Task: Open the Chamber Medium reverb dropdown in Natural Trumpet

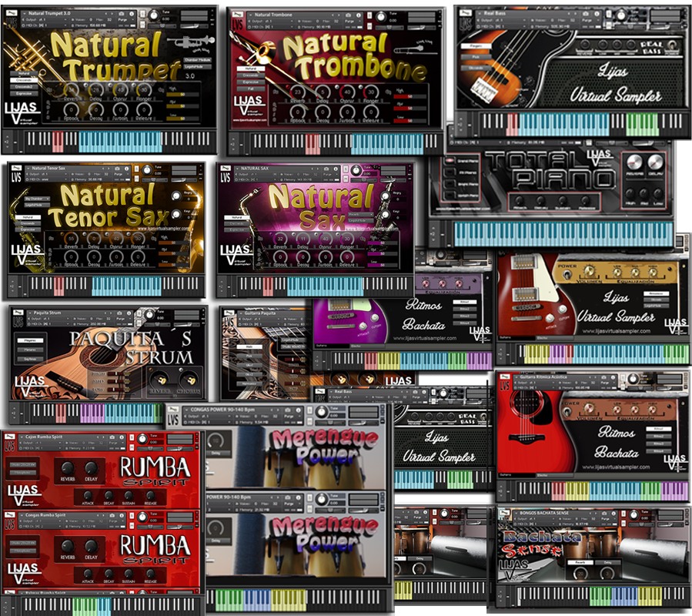Action: (197, 59)
